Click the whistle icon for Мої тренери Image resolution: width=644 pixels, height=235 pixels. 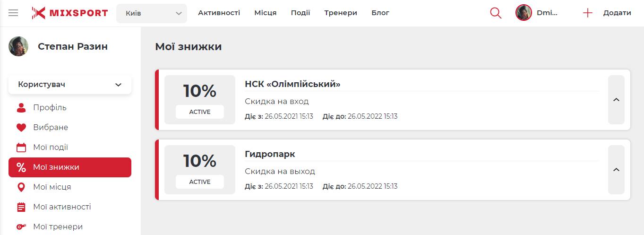point(21,227)
